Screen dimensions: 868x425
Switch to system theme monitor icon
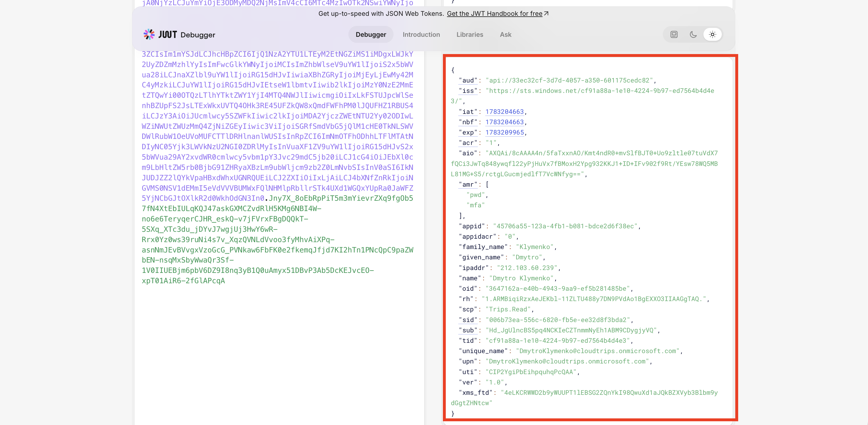point(674,35)
